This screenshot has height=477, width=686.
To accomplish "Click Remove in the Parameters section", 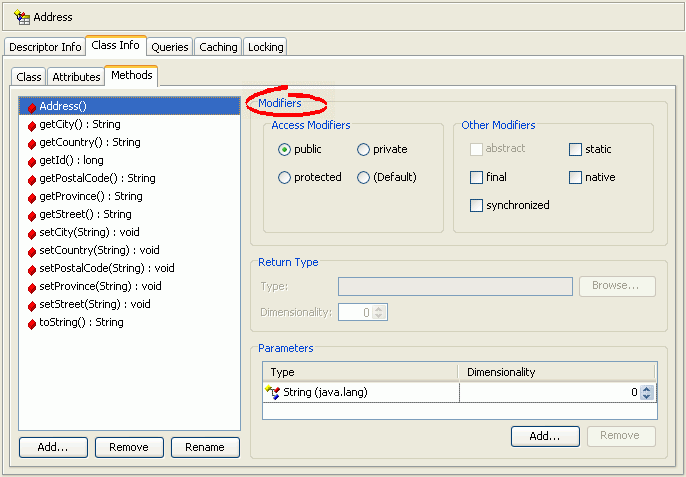I will [621, 436].
